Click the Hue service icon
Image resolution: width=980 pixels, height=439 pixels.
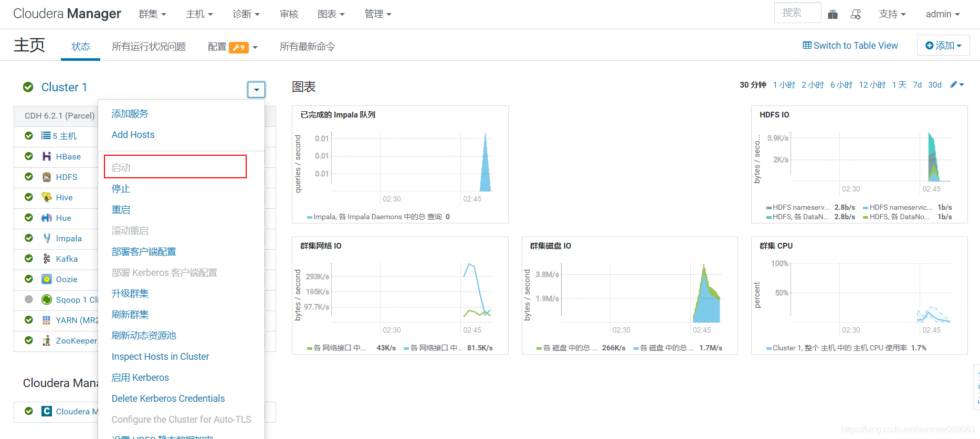(x=47, y=218)
